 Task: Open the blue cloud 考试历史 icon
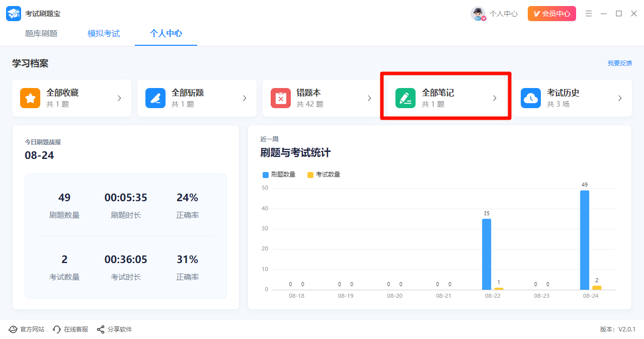531,98
